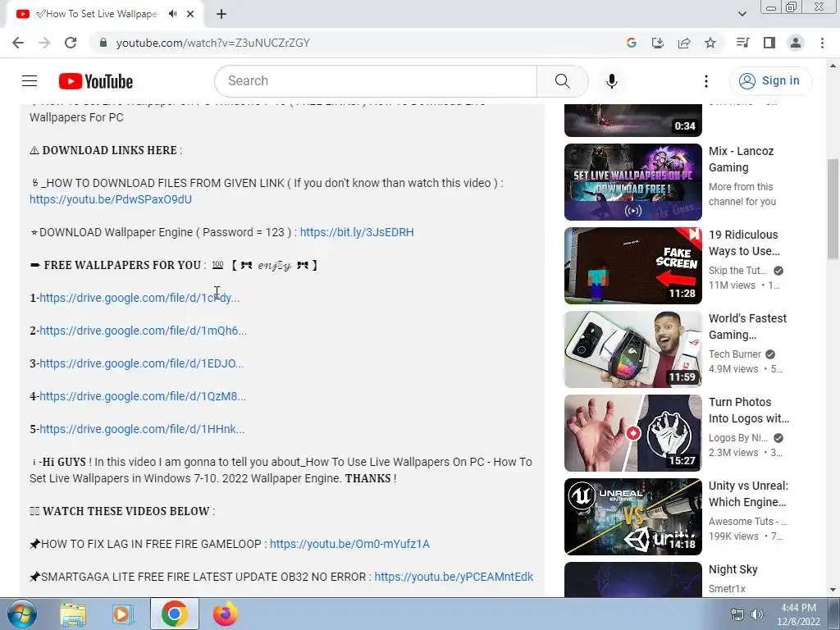This screenshot has width=840, height=630.
Task: Click the YouTube search magnifier button
Action: pos(562,81)
